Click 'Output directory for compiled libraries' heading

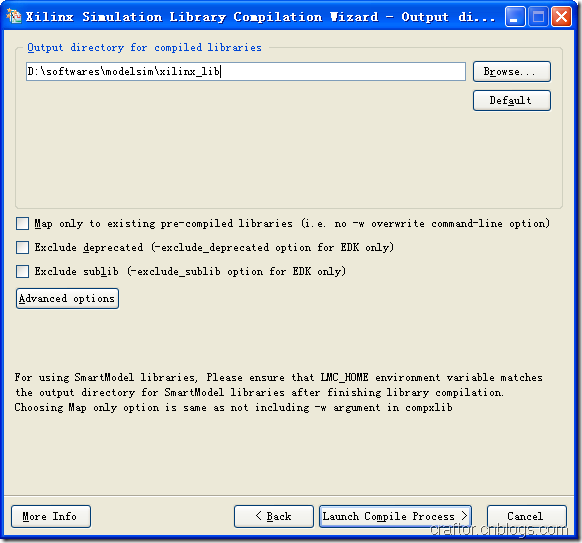pos(144,48)
